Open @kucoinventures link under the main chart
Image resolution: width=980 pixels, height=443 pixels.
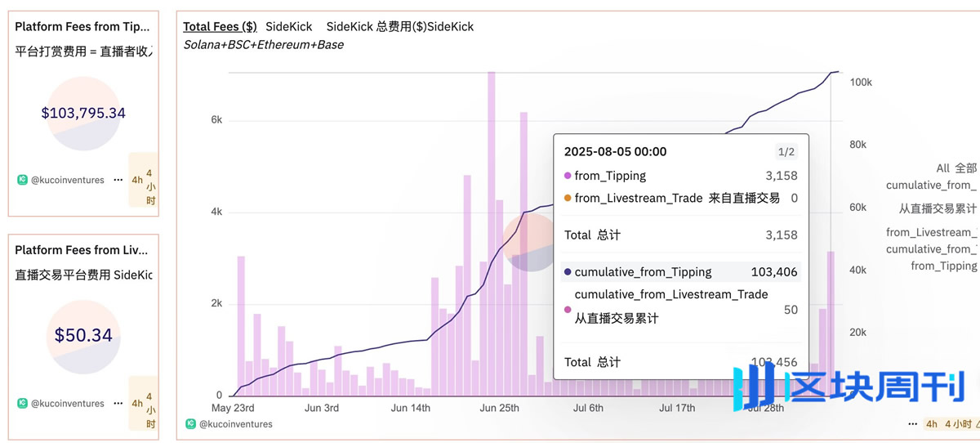pyautogui.click(x=235, y=424)
